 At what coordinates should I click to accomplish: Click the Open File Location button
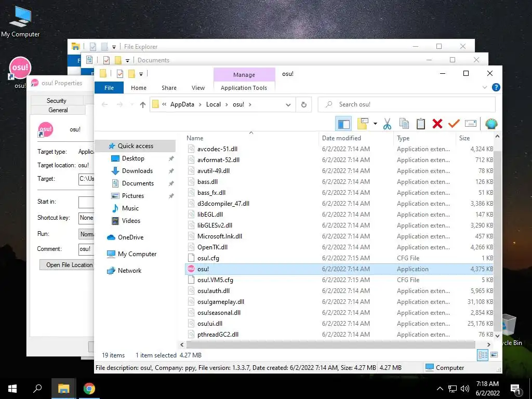point(67,264)
